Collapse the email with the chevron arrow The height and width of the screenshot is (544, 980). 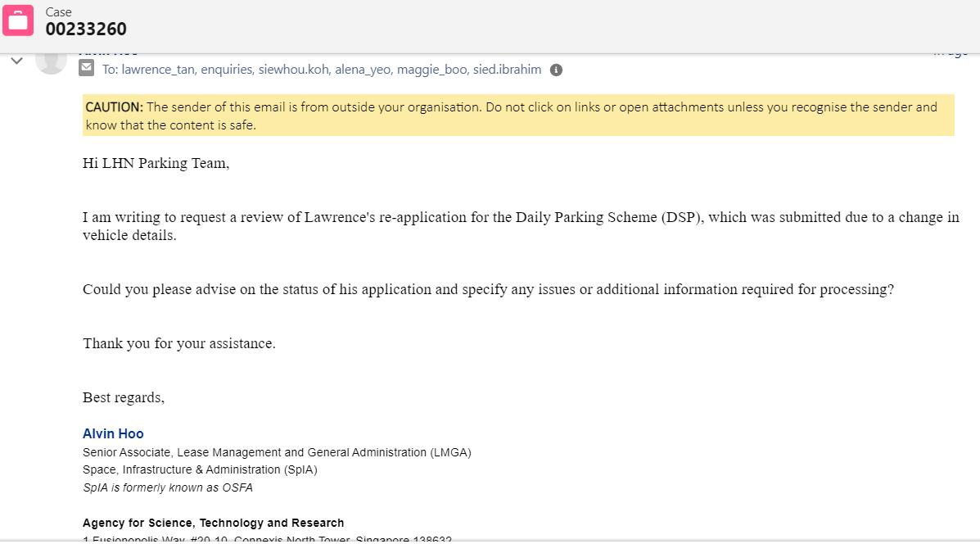[17, 61]
